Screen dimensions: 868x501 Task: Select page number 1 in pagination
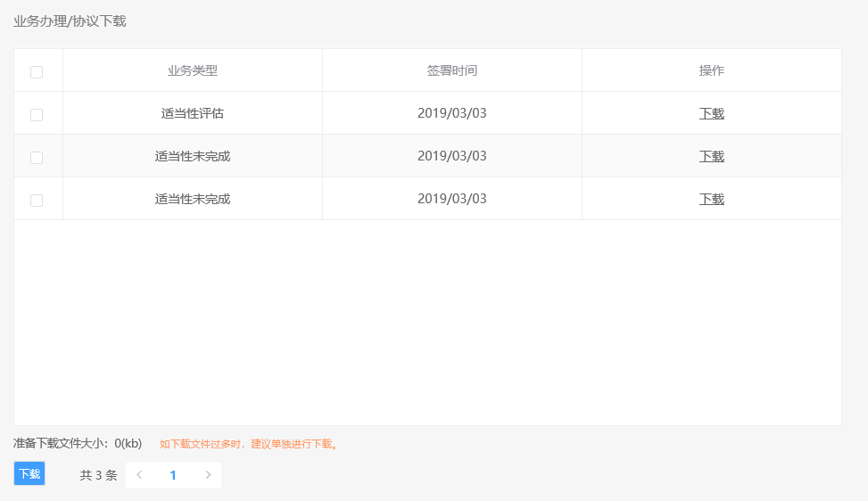tap(173, 475)
